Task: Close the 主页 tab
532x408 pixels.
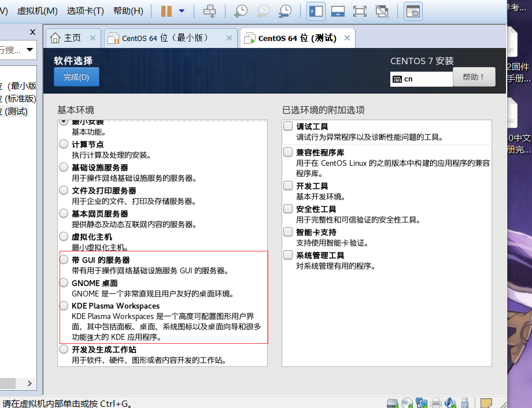Action: 93,38
